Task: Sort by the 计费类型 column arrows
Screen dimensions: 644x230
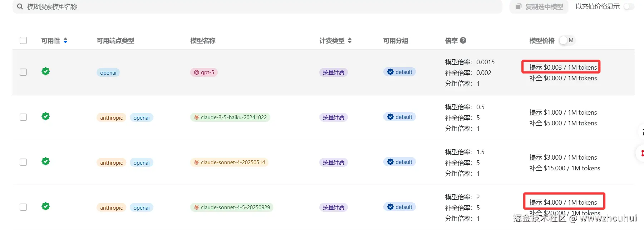Action: point(350,40)
